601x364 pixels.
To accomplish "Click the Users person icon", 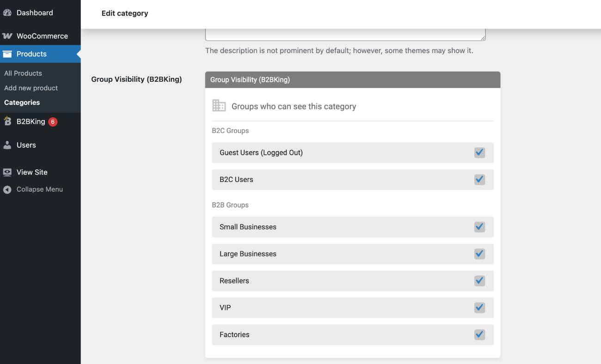I will [7, 145].
